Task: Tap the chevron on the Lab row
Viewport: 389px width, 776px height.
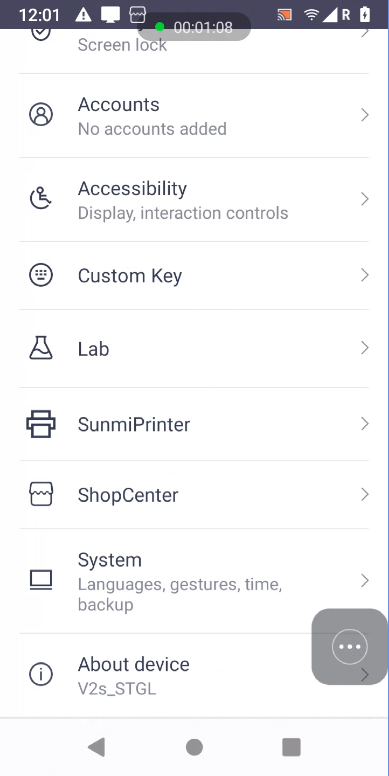Action: (365, 348)
